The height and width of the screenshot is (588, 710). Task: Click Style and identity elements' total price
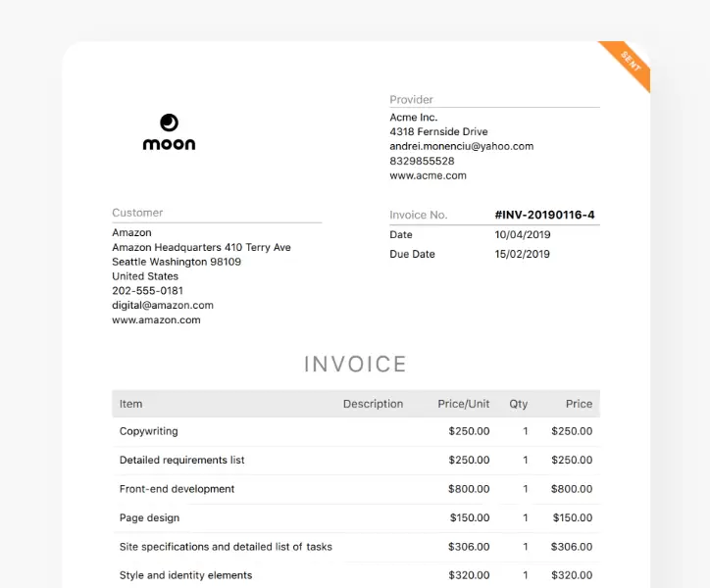[572, 575]
